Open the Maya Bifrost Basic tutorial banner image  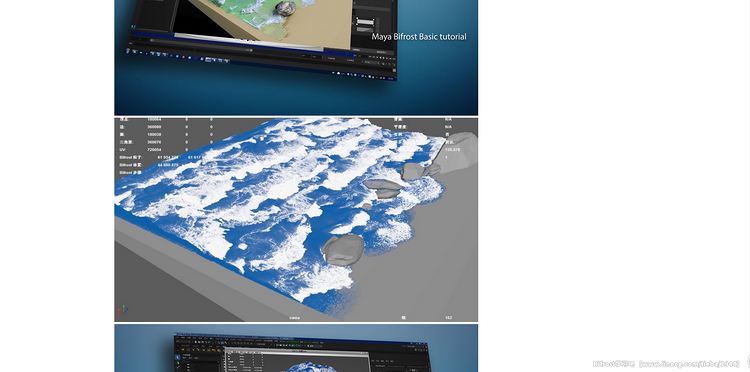pos(296,57)
